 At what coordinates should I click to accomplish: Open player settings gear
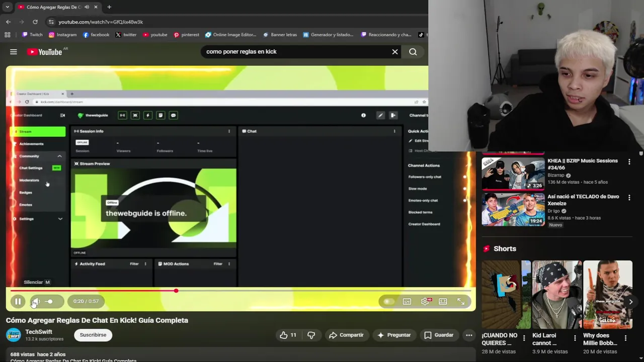point(425,301)
